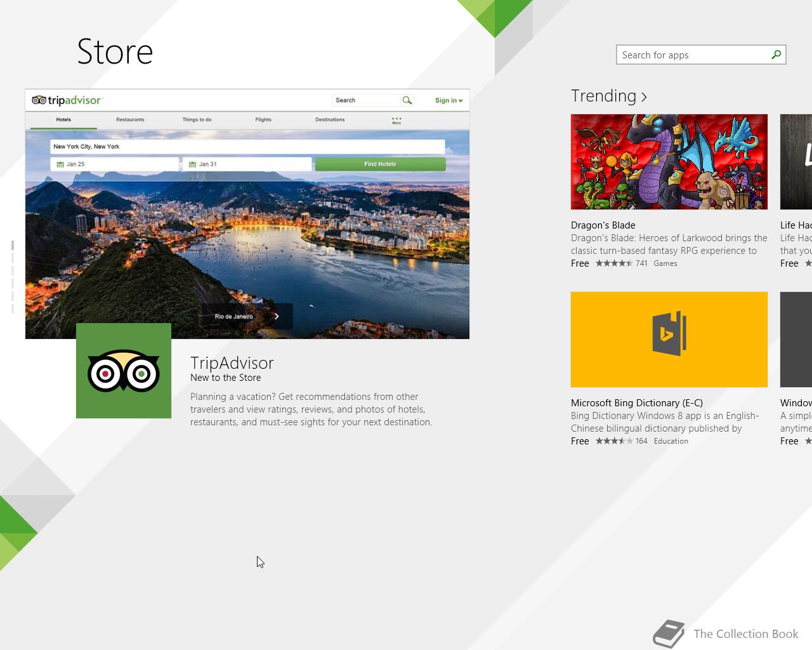Viewport: 812px width, 650px height.
Task: Open the Dragon's Blade artwork tile
Action: tap(669, 162)
